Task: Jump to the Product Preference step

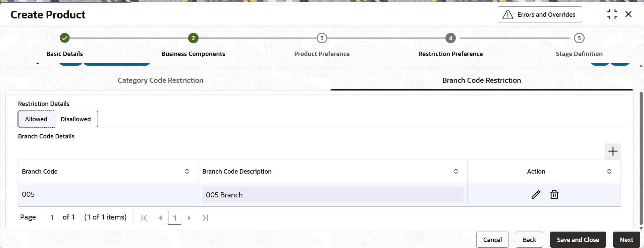Action: click(x=322, y=39)
